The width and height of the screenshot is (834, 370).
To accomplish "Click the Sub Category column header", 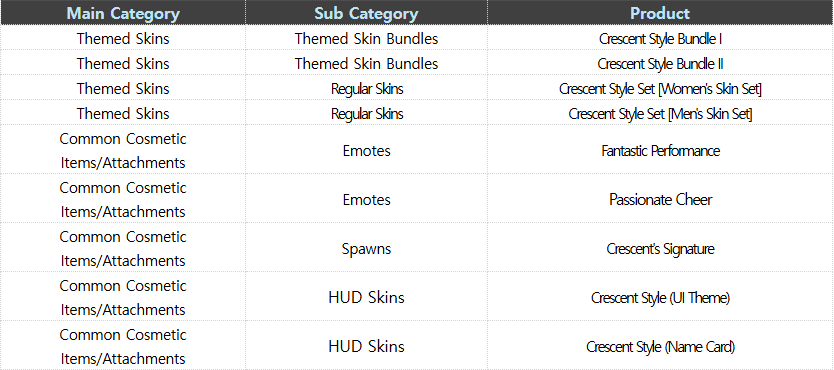I will click(x=366, y=13).
